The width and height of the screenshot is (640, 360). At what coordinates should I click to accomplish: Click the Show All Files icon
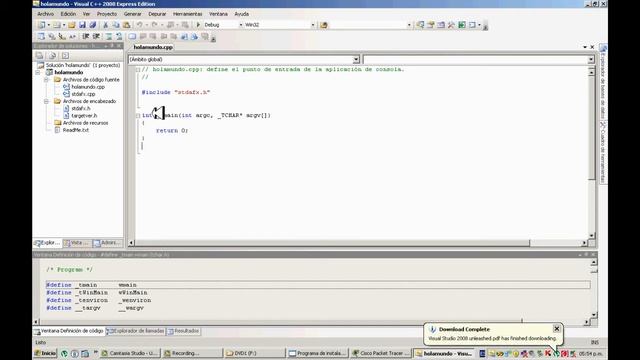(x=52, y=56)
